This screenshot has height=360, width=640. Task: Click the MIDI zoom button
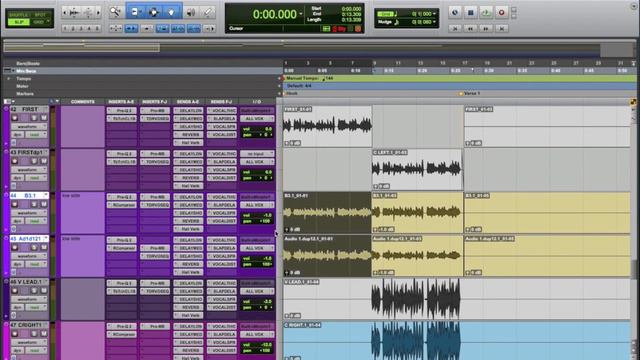[x=88, y=13]
